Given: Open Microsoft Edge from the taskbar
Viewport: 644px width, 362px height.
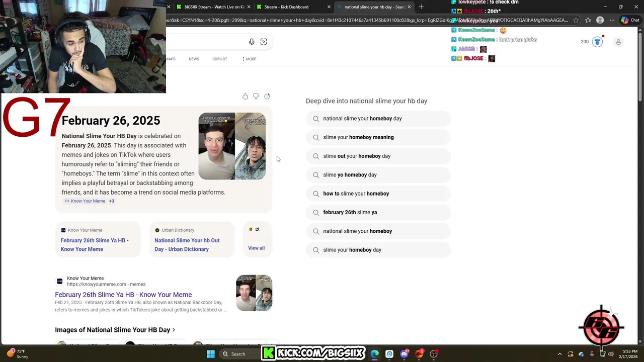Looking at the screenshot, I should [375, 354].
